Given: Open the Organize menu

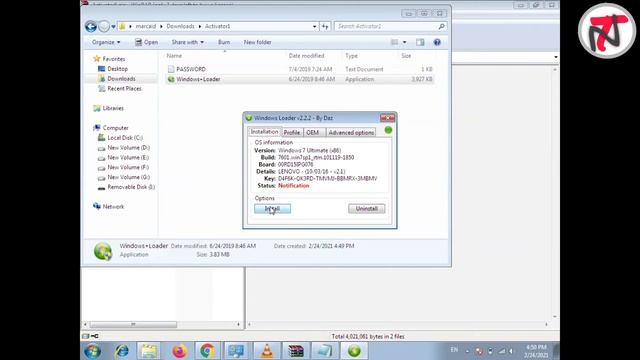Looking at the screenshot, I should 106,42.
